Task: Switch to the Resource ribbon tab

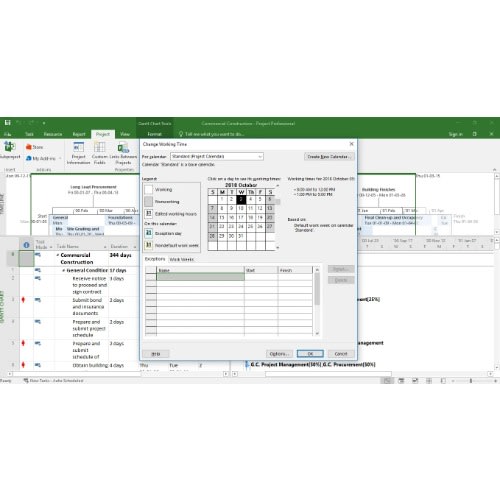Action: (53, 134)
